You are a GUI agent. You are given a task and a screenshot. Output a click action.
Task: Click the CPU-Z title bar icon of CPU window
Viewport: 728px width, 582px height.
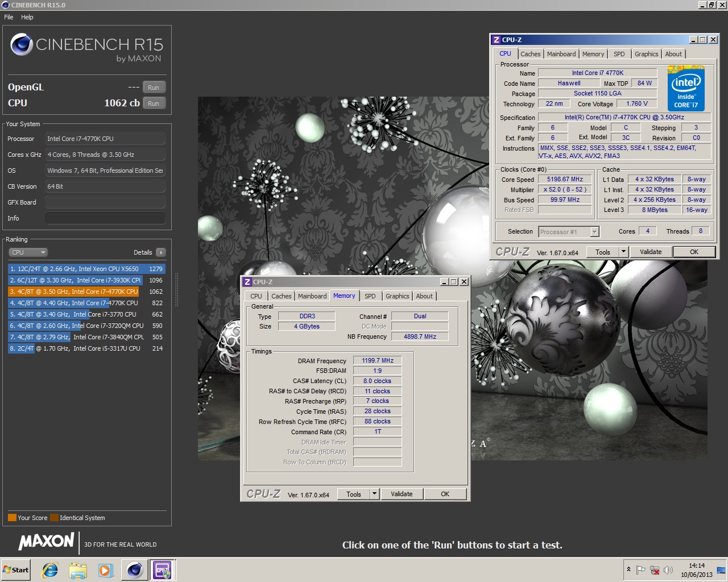[x=496, y=40]
